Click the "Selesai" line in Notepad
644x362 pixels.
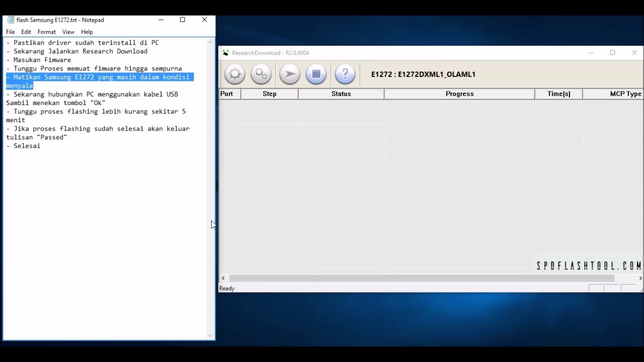tap(23, 146)
